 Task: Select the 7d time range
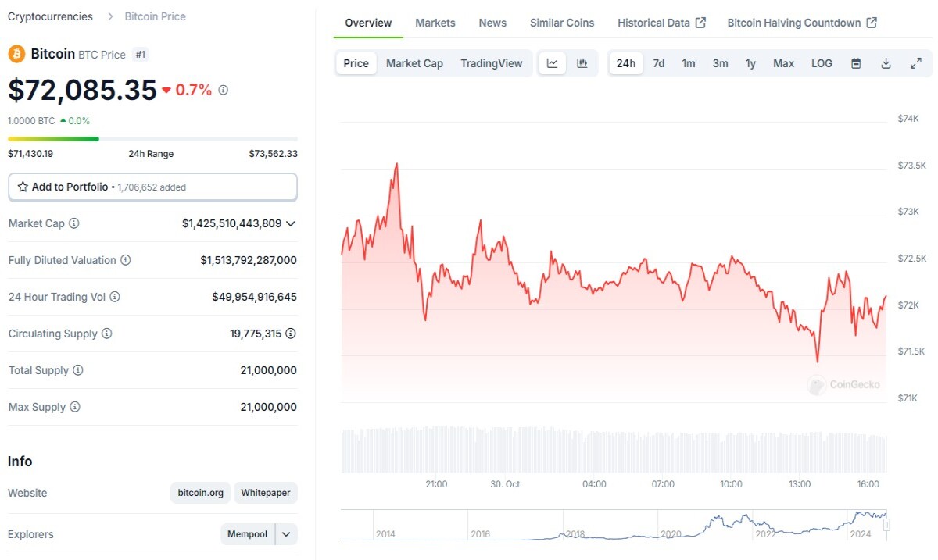tap(659, 63)
